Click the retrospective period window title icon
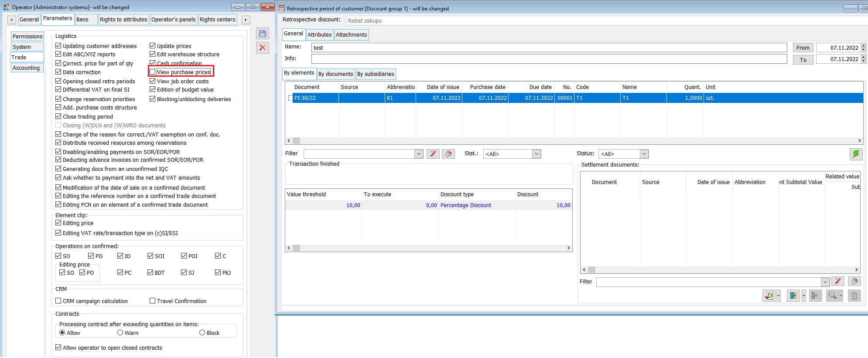Viewport: 868px width, 358px height. click(x=282, y=8)
